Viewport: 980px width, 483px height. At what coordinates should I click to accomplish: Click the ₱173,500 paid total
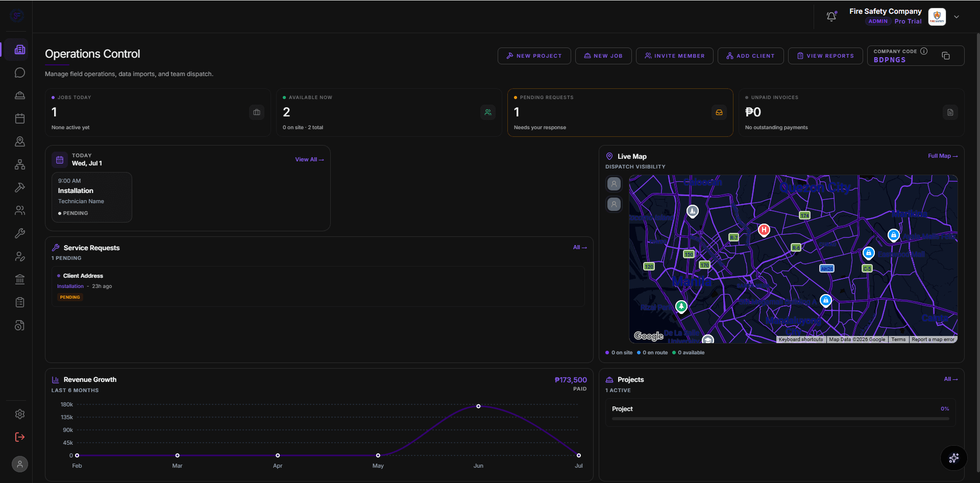pyautogui.click(x=571, y=380)
